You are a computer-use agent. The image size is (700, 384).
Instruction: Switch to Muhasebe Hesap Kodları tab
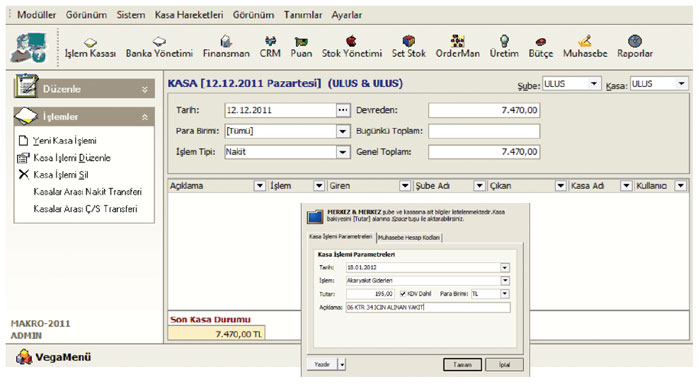tap(409, 238)
